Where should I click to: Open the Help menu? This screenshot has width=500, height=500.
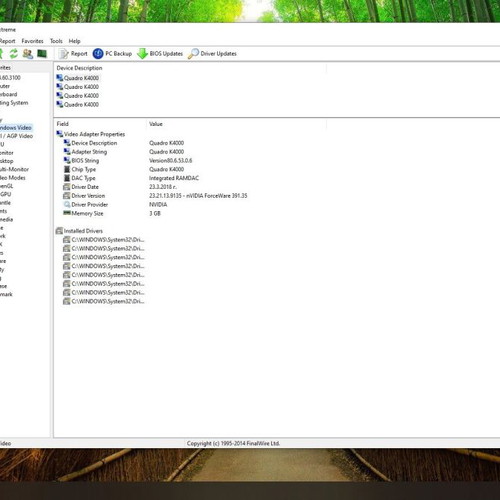pos(75,41)
